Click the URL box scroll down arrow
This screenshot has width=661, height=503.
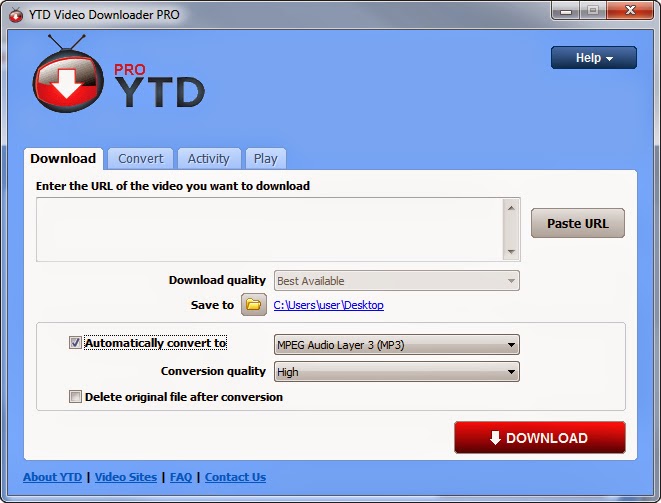click(511, 252)
